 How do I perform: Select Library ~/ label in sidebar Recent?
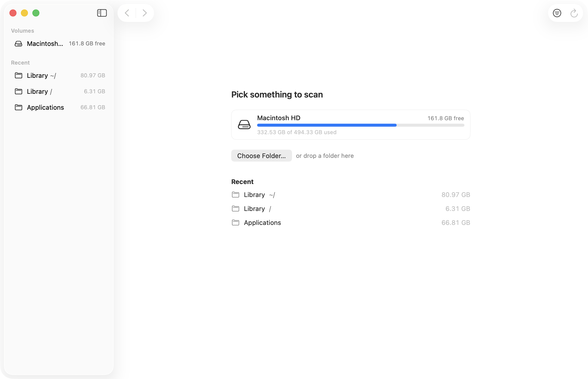click(41, 76)
